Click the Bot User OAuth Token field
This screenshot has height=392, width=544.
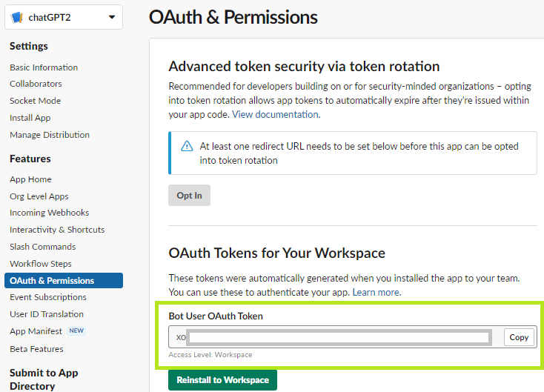[338, 337]
